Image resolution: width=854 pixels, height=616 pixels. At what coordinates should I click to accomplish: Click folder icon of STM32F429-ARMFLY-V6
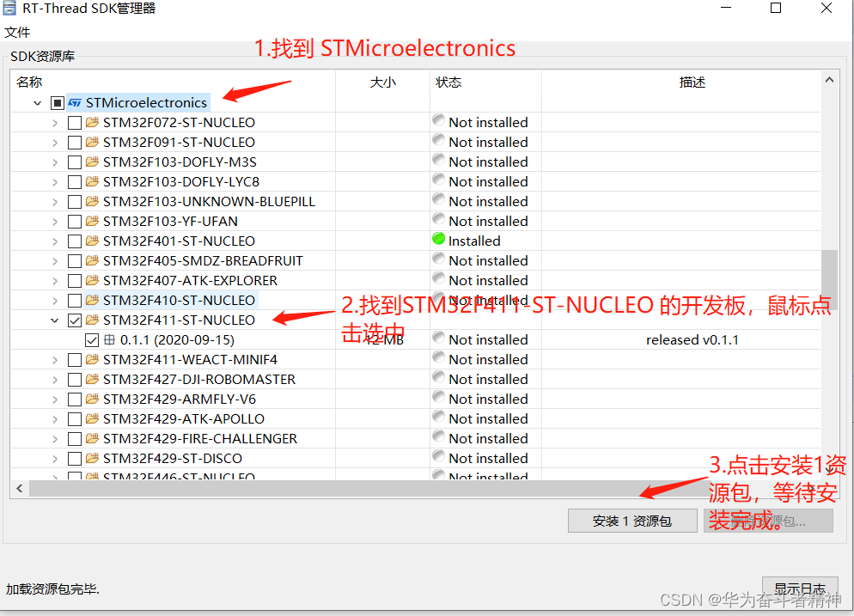point(92,399)
